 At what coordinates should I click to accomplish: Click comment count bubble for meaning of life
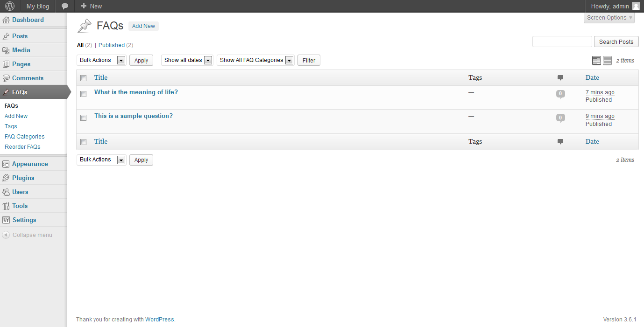(560, 94)
